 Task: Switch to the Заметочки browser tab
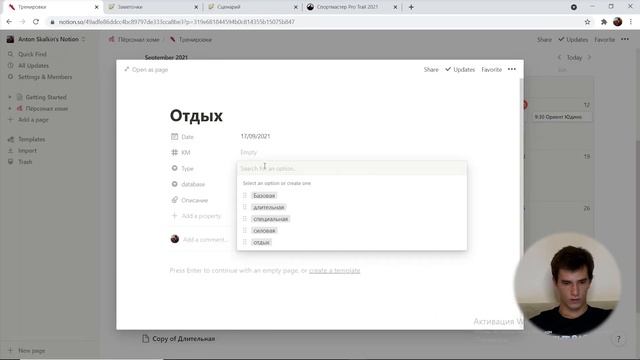152,7
